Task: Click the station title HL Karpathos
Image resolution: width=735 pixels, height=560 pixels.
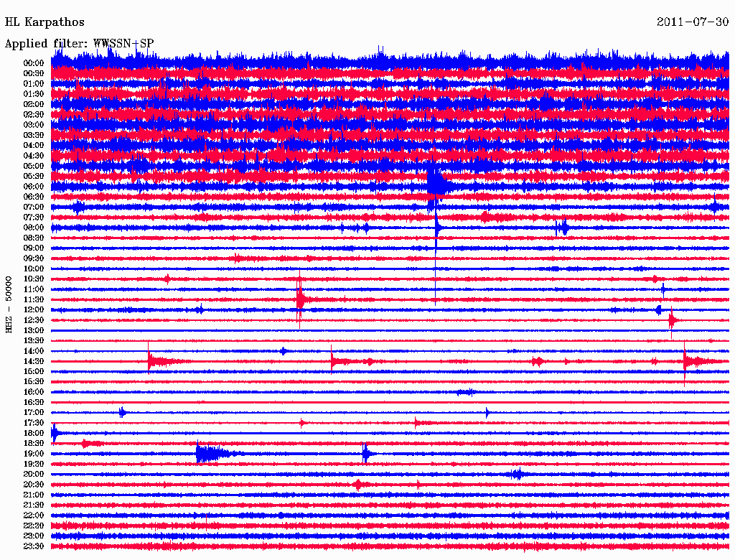Action: click(45, 22)
